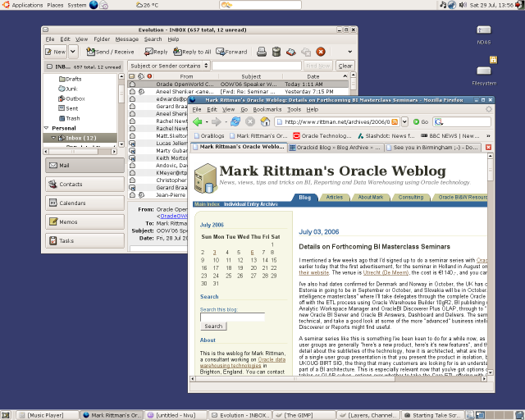Click the blog Search button
The image size is (525, 420).
pos(213,326)
